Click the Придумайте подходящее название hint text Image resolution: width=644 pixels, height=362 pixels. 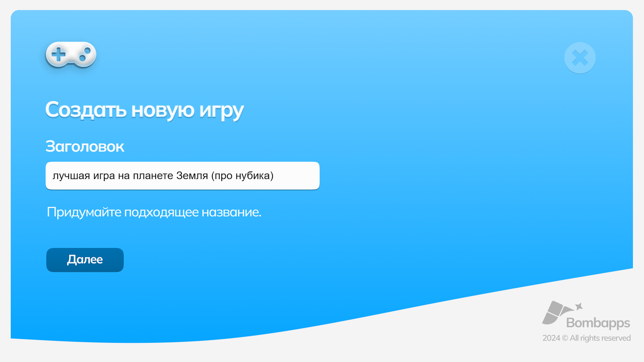tap(154, 212)
